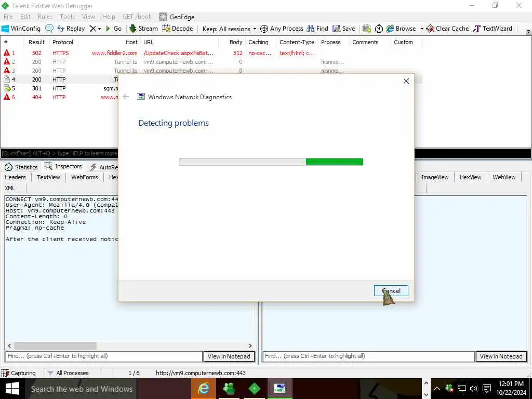Click lock icon of session 4
Image resolution: width=532 pixels, height=399 pixels.
6,79
